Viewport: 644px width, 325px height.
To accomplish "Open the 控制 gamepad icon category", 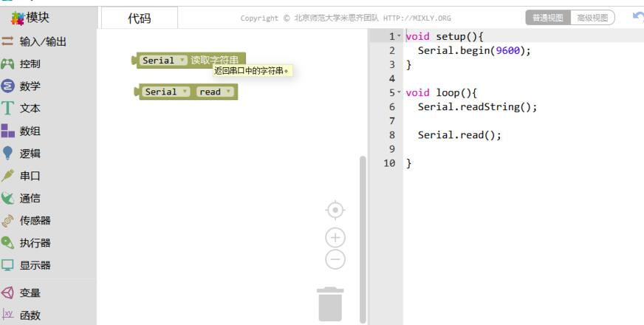I will 7,64.
